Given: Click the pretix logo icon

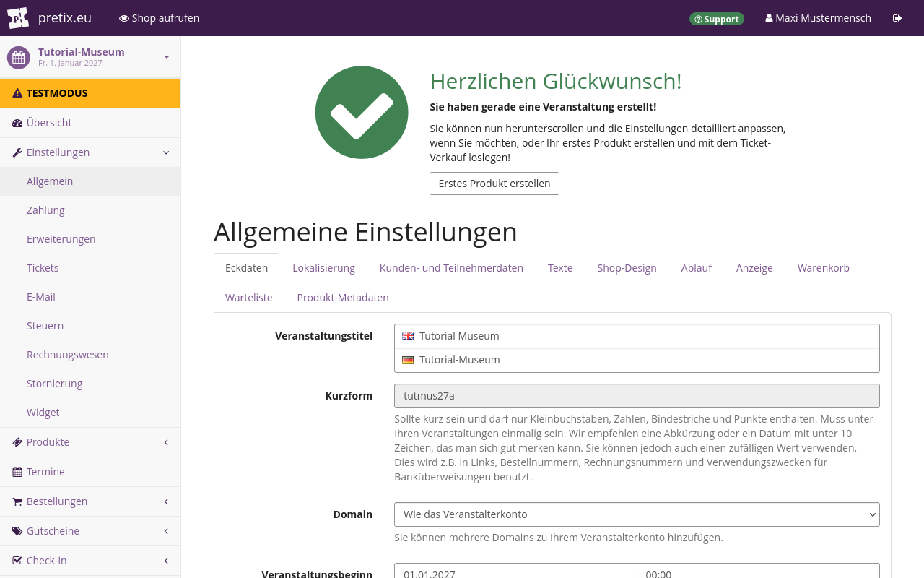Looking at the screenshot, I should (18, 18).
